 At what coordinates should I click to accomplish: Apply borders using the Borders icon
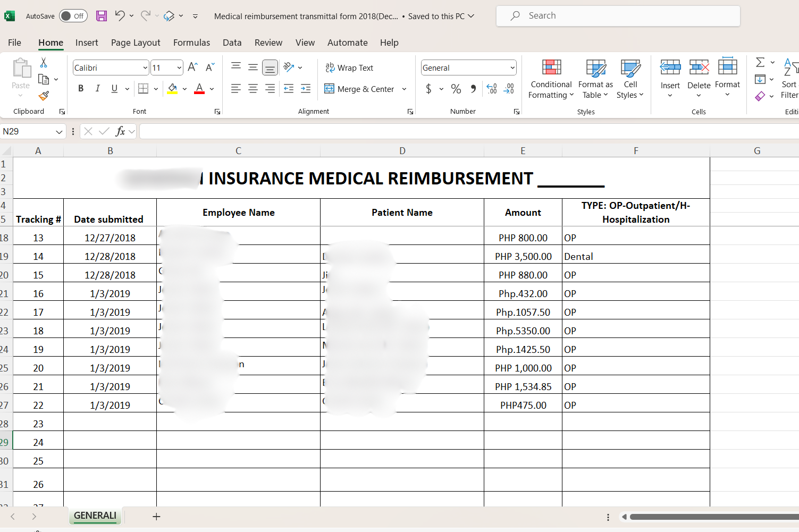coord(143,89)
